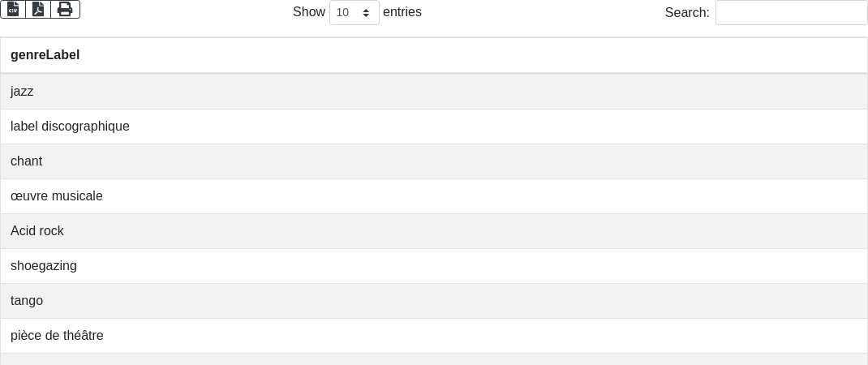The image size is (868, 365).
Task: Click the tango text in the table
Action: click(x=27, y=301)
